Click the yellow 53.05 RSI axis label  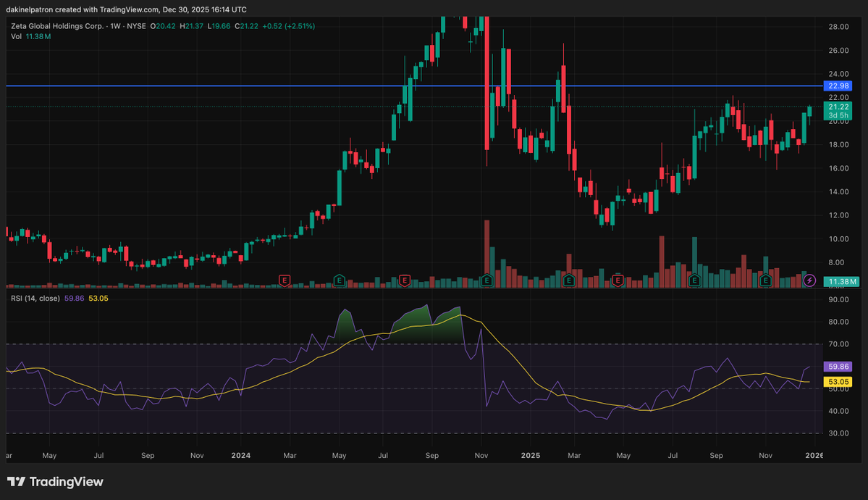coord(838,381)
